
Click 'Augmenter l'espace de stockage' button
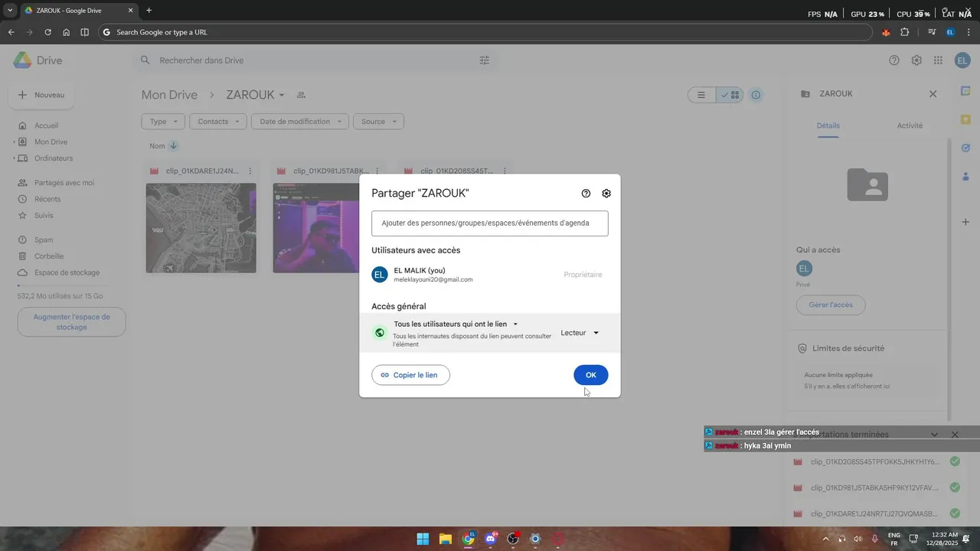pyautogui.click(x=71, y=322)
